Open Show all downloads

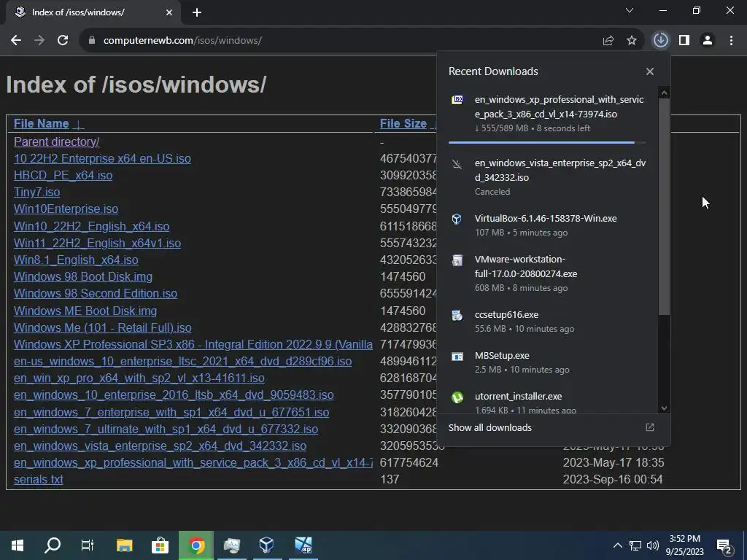coord(489,427)
